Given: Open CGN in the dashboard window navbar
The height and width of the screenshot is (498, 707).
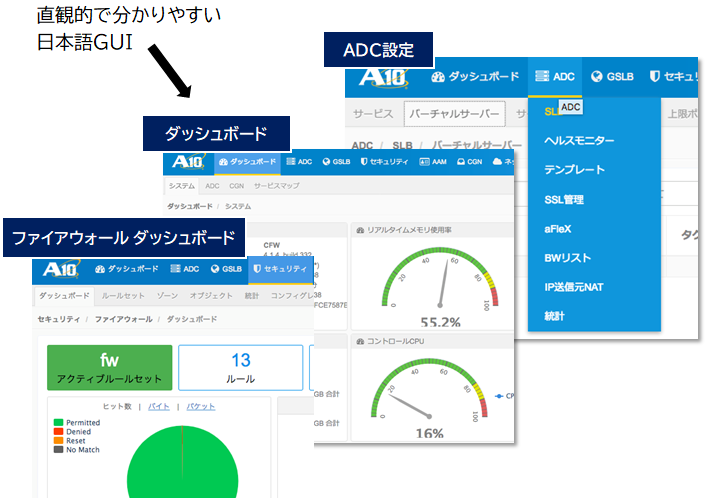Looking at the screenshot, I should [x=469, y=161].
